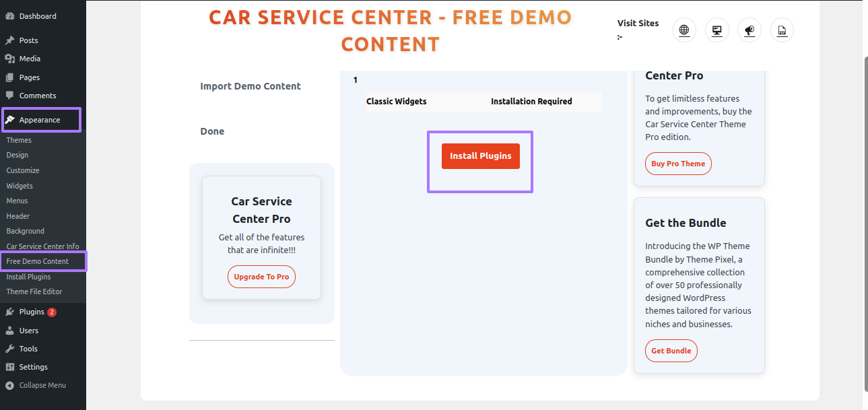This screenshot has width=868, height=410.
Task: Open the Theme File Editor
Action: point(34,292)
